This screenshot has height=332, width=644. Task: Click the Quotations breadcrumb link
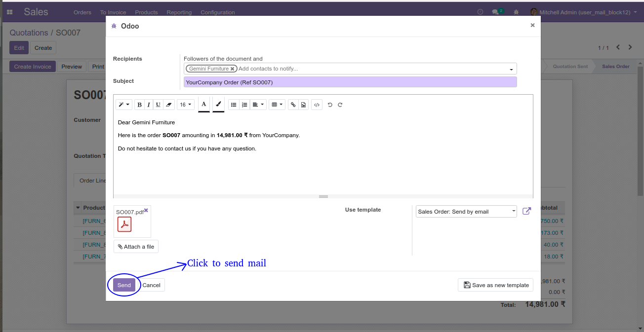(x=29, y=33)
